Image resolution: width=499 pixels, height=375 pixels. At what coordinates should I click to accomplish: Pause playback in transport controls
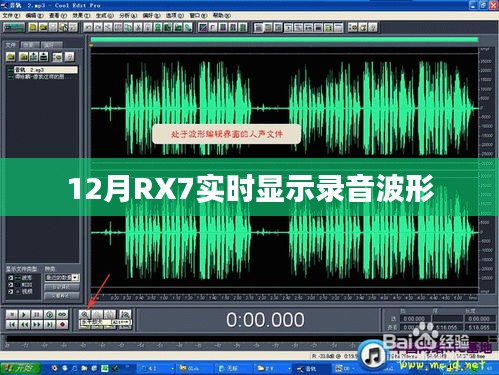(x=37, y=314)
